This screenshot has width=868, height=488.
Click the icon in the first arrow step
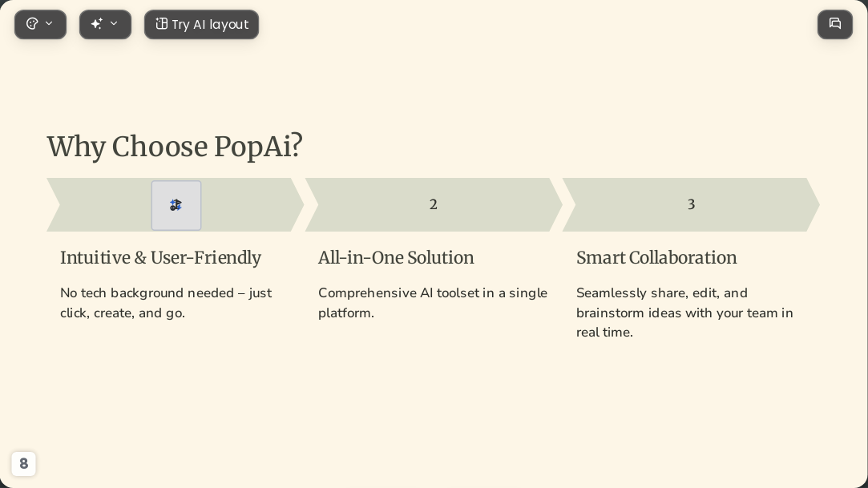coord(176,205)
